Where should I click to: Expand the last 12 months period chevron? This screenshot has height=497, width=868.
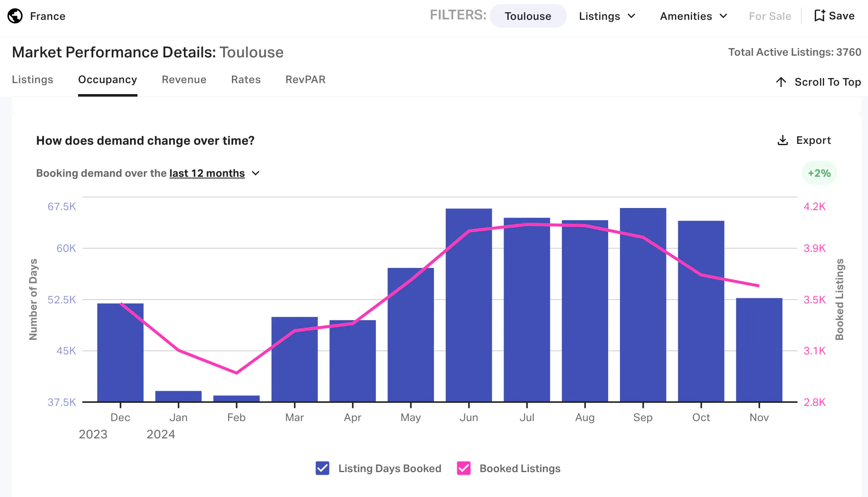[x=256, y=173]
